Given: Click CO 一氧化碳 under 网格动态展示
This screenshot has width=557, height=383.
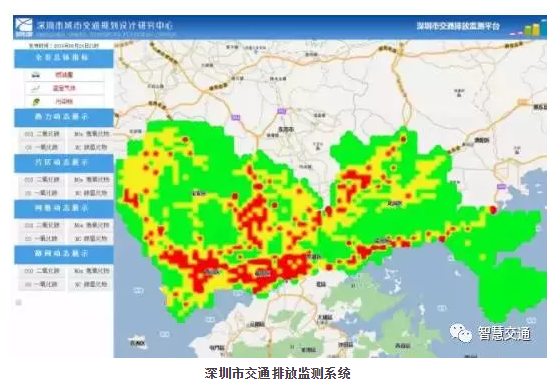Looking at the screenshot, I should (x=42, y=238).
